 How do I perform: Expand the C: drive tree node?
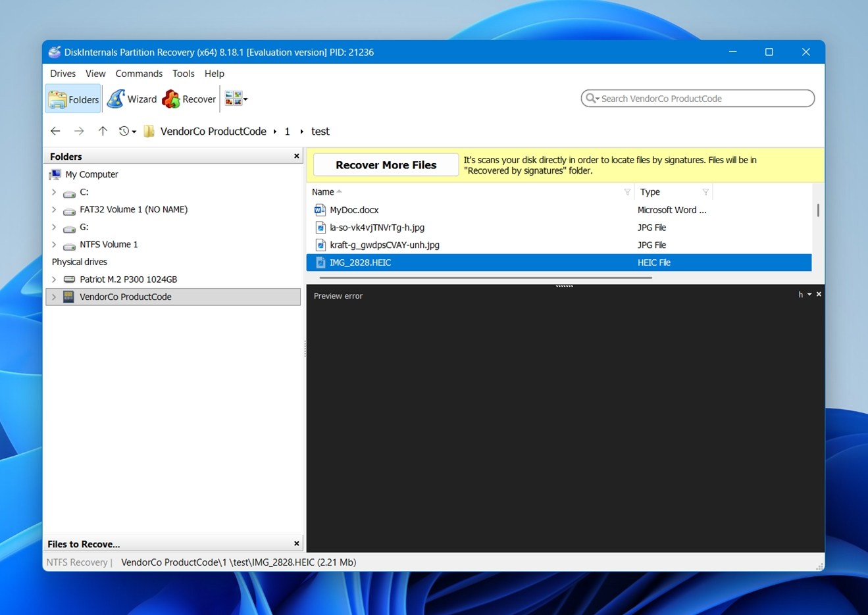[x=54, y=193]
